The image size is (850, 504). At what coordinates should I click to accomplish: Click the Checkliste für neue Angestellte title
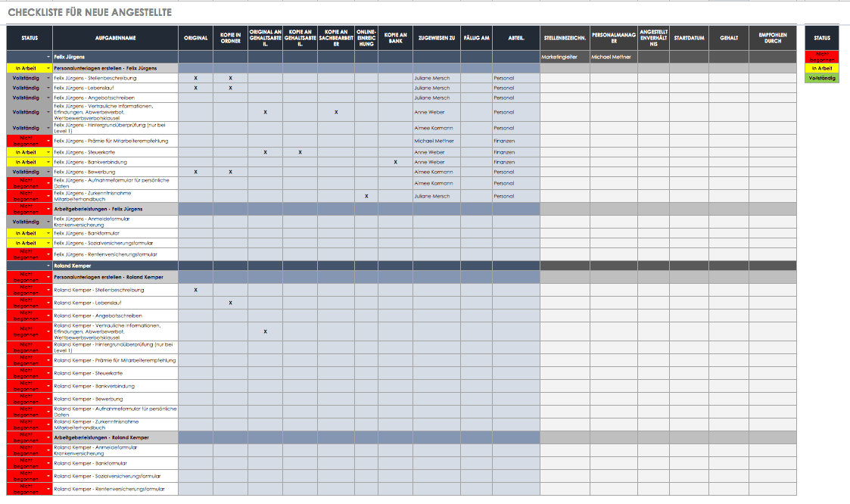point(89,12)
